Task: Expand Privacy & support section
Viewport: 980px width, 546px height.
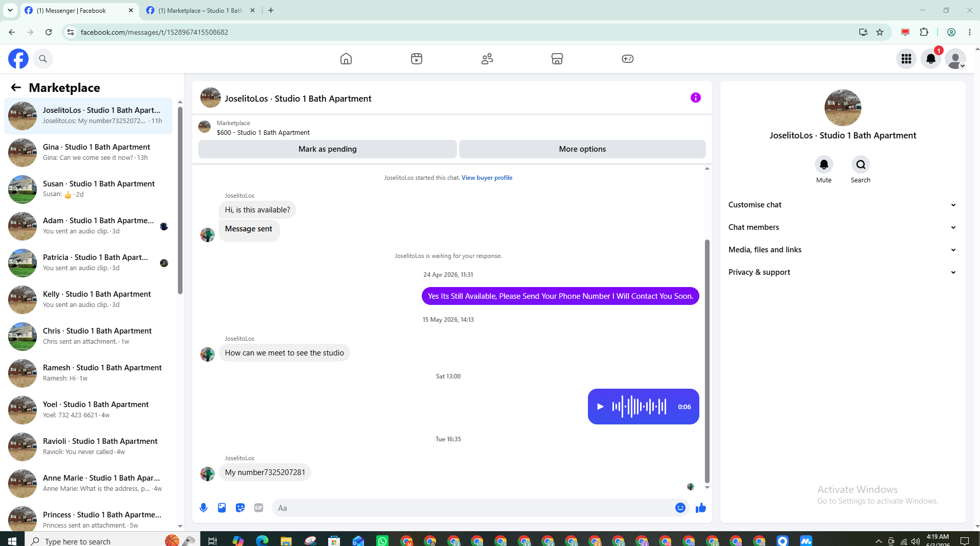Action: 842,272
